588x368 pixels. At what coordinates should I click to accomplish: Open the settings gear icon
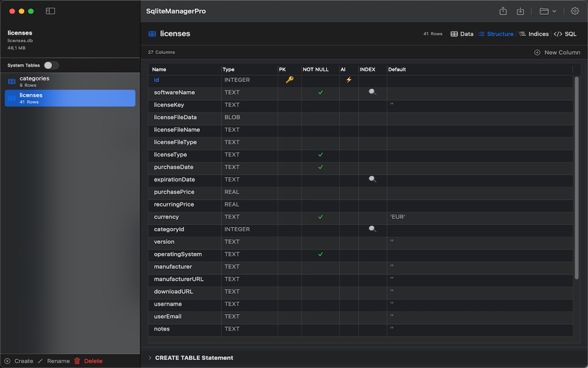coord(574,11)
